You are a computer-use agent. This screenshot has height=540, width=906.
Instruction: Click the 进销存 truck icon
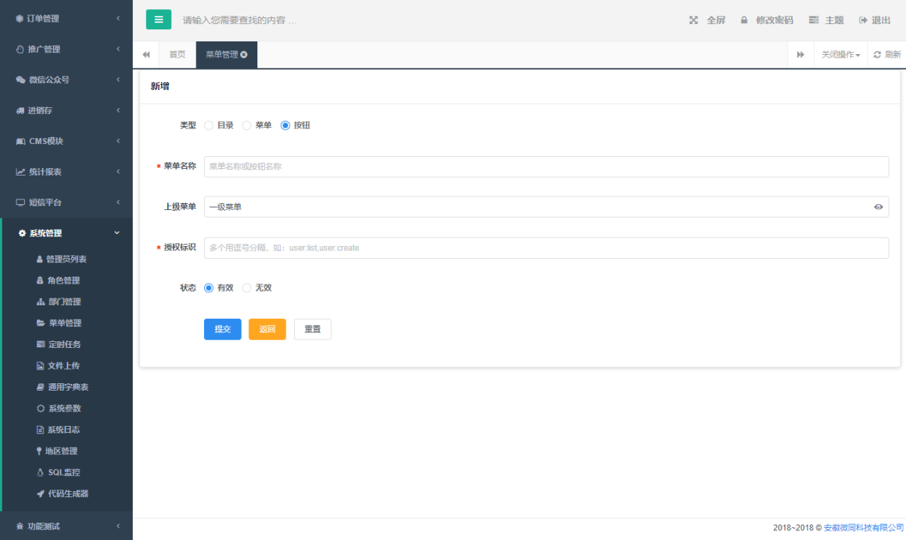(20, 110)
